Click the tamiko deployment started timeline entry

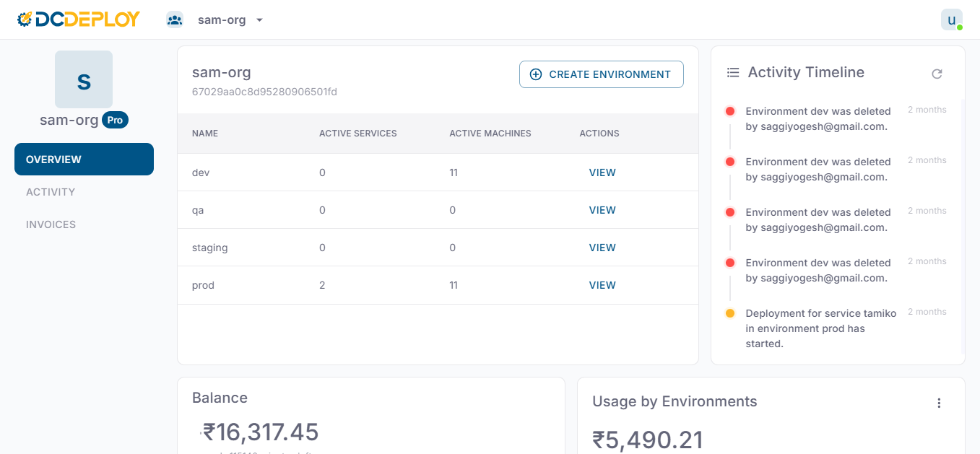[x=821, y=328]
